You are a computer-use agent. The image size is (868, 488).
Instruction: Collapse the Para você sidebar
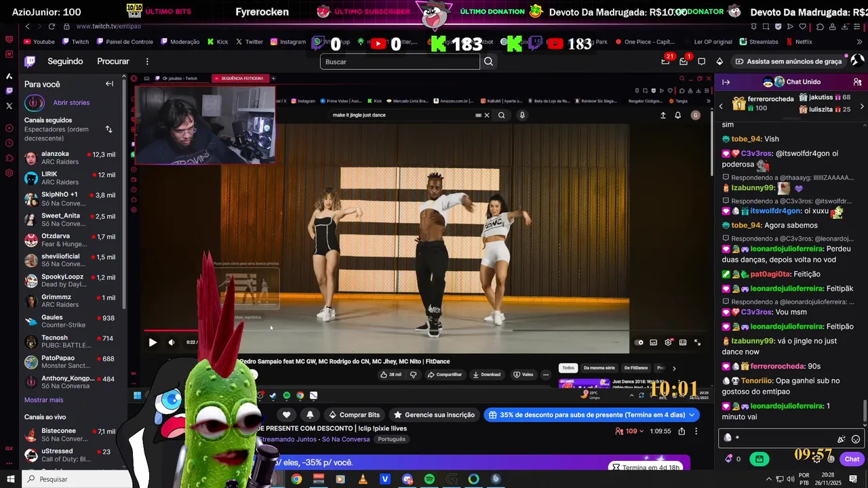tap(109, 84)
